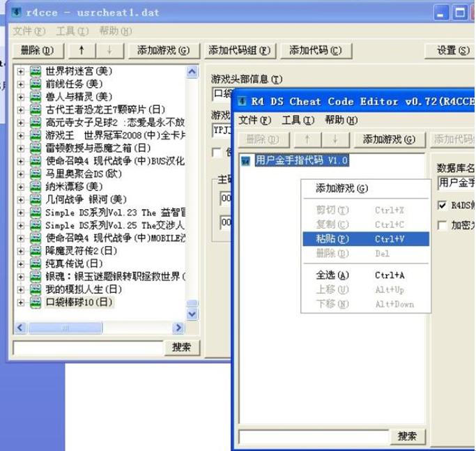
Task: Click game icon beside 兽人与精灵 (美)
Action: 36,97
